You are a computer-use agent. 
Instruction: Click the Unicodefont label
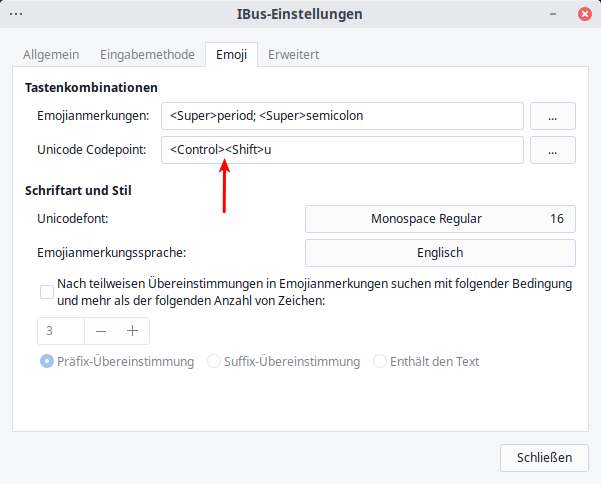click(x=73, y=219)
